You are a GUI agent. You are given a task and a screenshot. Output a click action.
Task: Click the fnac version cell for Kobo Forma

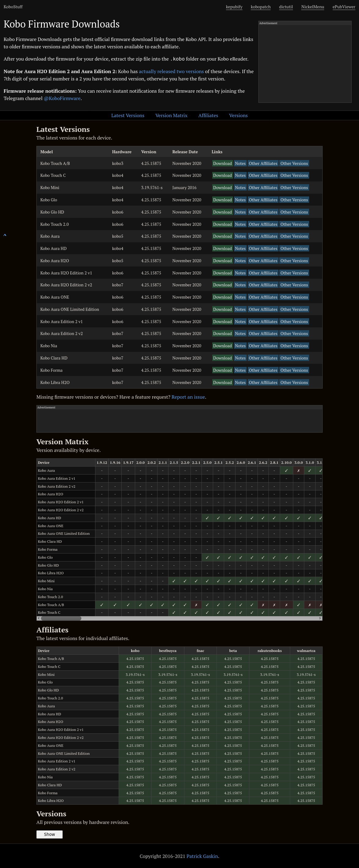200,793
